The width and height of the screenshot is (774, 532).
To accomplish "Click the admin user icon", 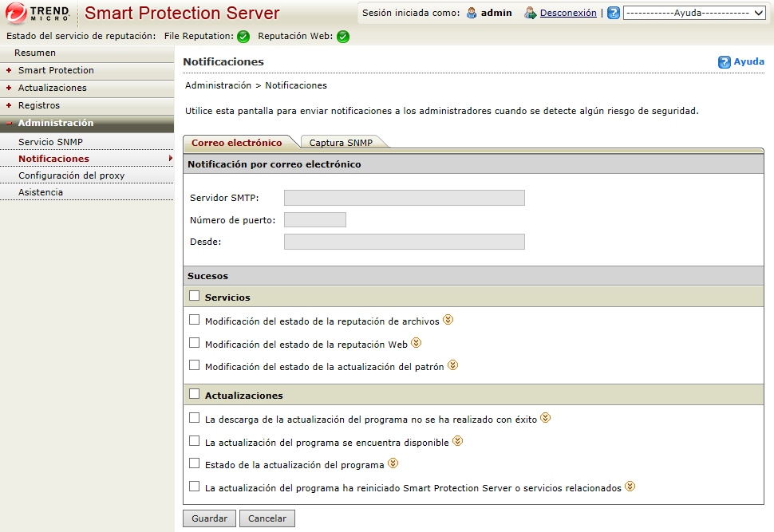I will pos(472,14).
